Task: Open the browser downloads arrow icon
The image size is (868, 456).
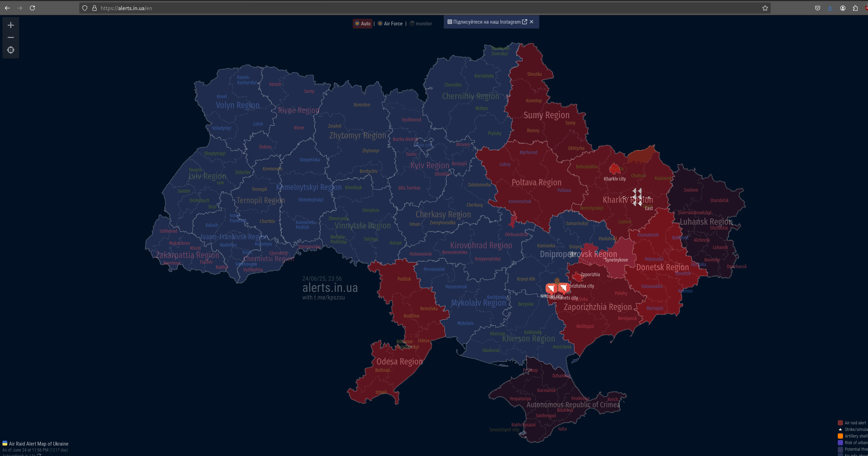Action: tap(830, 8)
